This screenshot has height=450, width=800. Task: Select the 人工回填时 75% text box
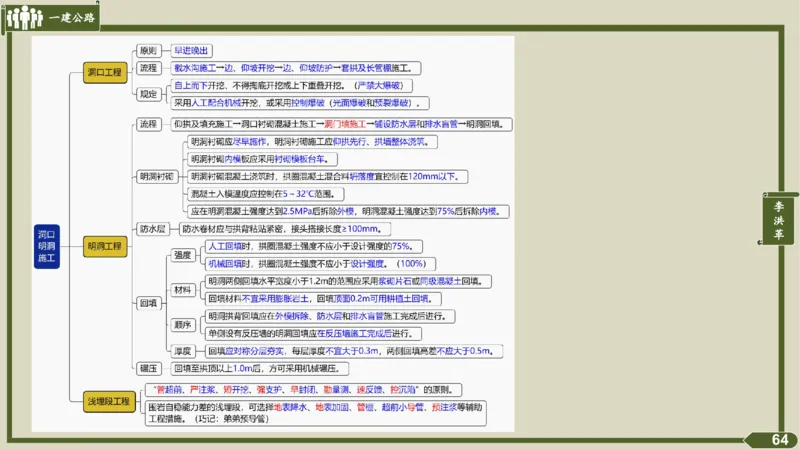pos(313,246)
